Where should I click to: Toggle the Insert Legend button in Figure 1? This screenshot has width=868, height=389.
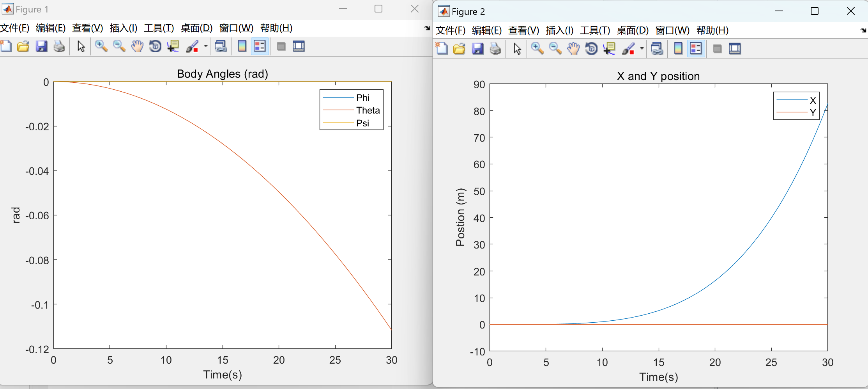coord(260,46)
